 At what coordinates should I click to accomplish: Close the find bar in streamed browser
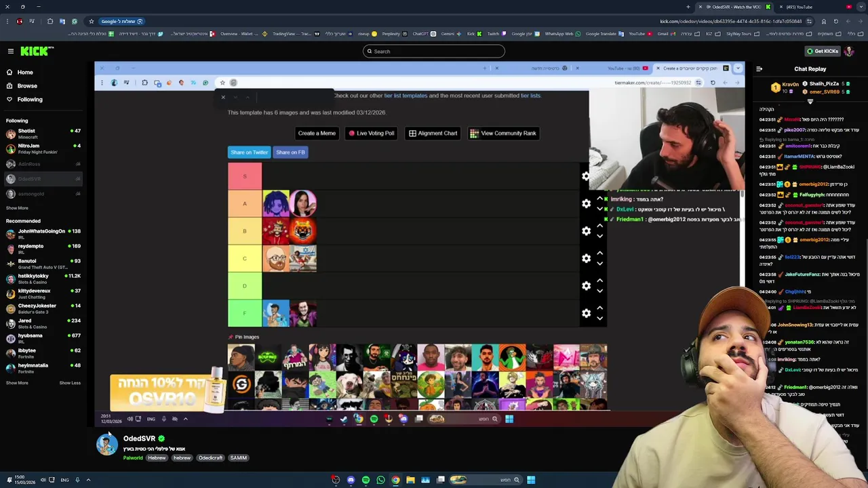pos(222,97)
